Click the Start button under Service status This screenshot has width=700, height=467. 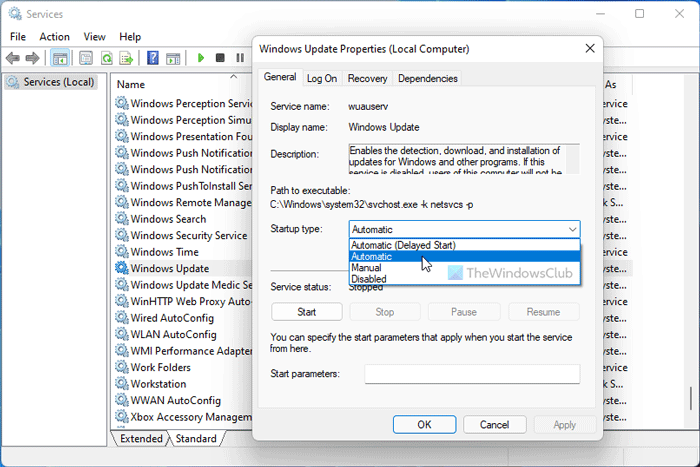click(x=307, y=312)
